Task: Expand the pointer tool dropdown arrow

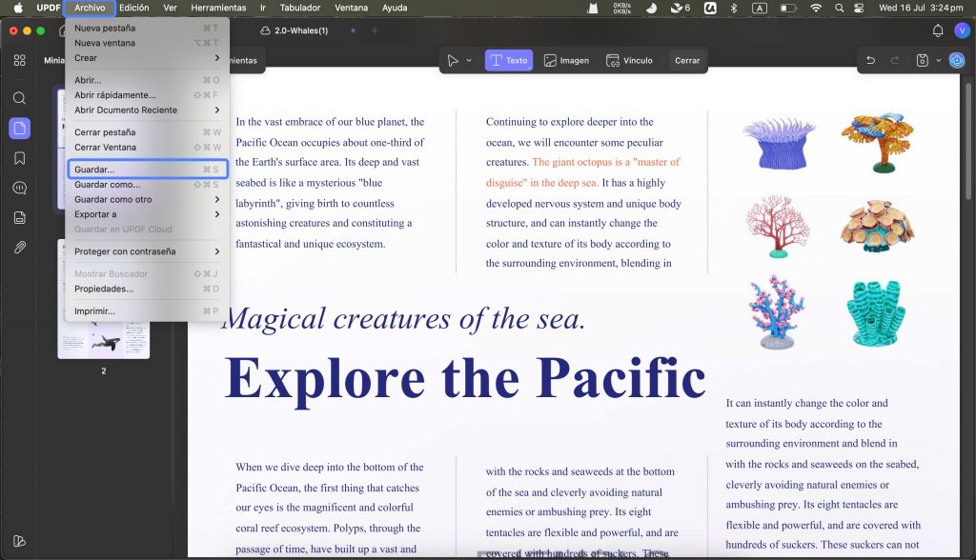Action: click(469, 60)
